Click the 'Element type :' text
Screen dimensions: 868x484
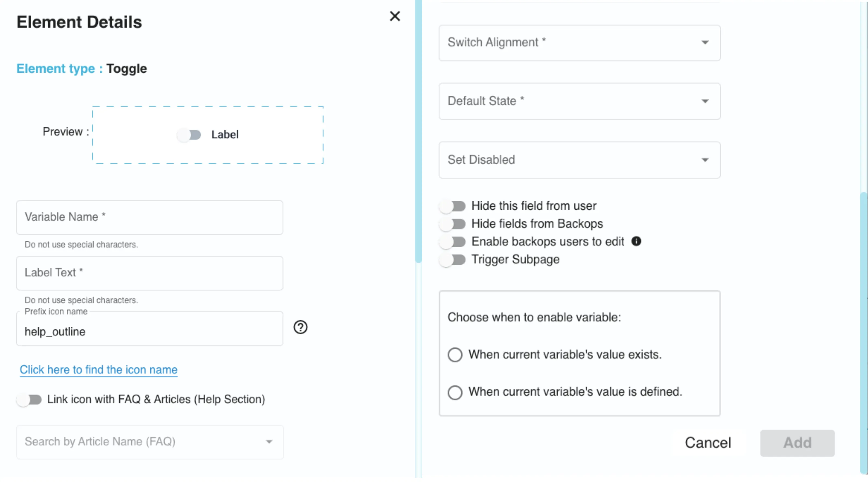point(60,69)
